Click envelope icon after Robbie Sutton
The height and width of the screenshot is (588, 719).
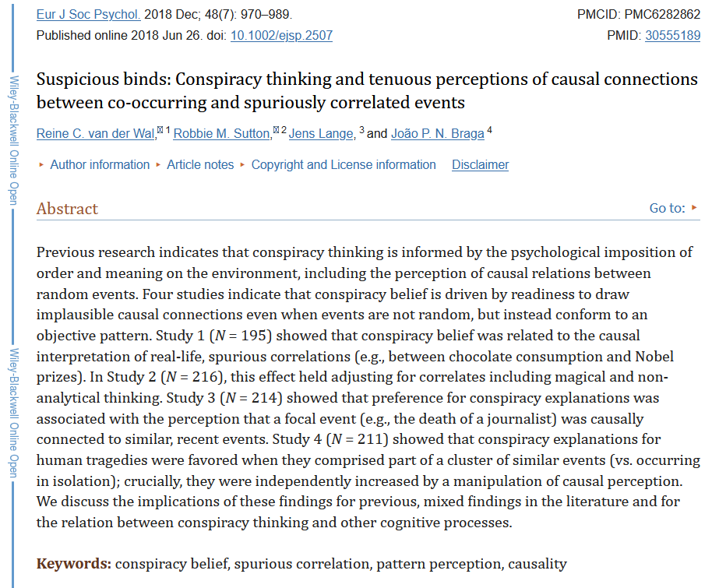click(276, 130)
